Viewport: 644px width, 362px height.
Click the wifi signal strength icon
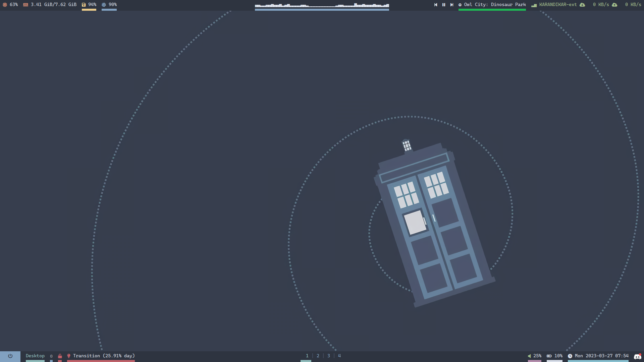tap(534, 5)
